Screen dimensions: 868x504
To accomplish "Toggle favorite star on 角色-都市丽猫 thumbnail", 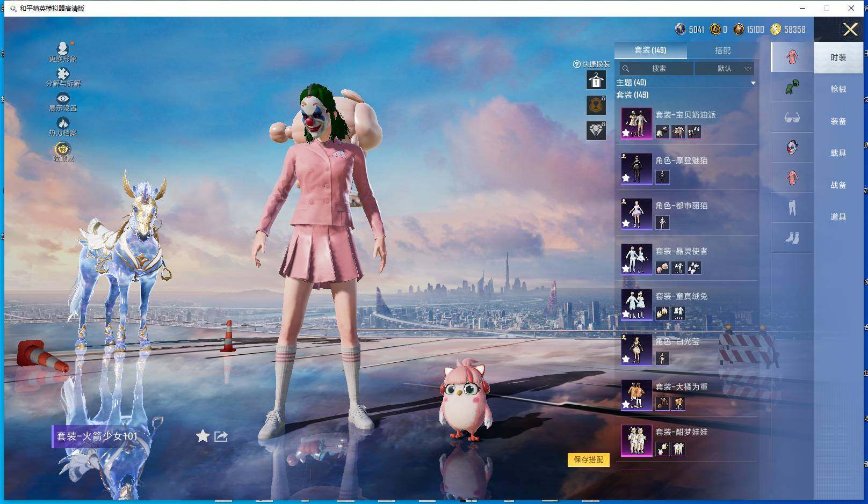I will point(626,223).
